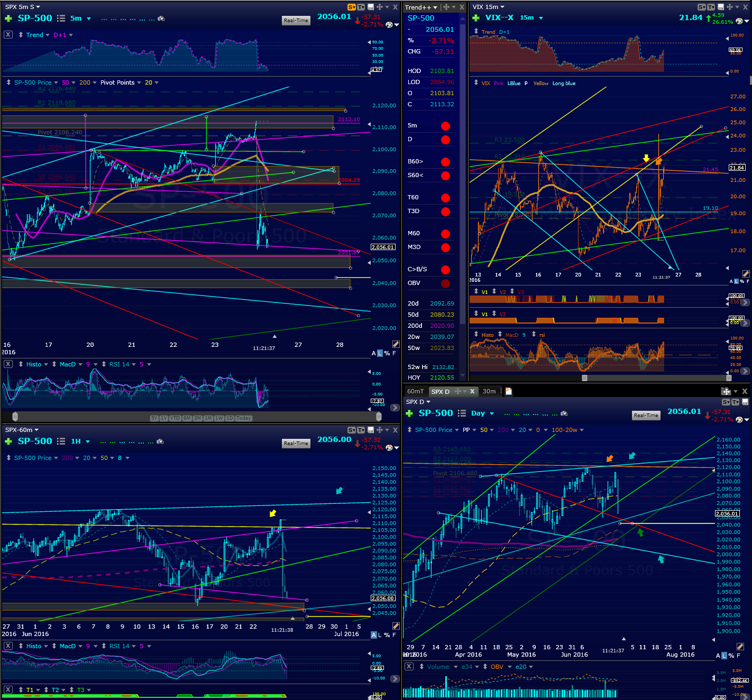This screenshot has width=752, height=700.
Task: Take snapshot with camera icon in SPX 5m chart
Action: [x=161, y=19]
